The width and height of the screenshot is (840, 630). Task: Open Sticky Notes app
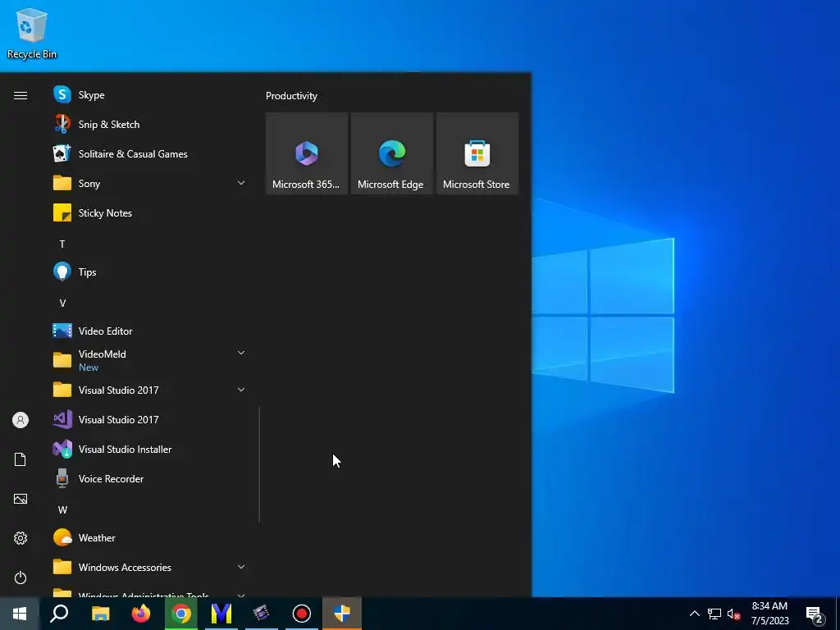(149, 212)
